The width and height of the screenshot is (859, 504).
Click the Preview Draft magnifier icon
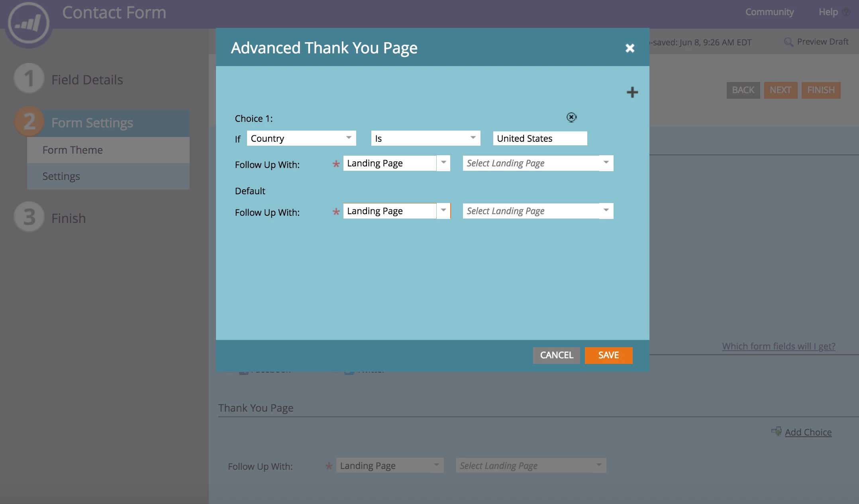[x=788, y=42]
